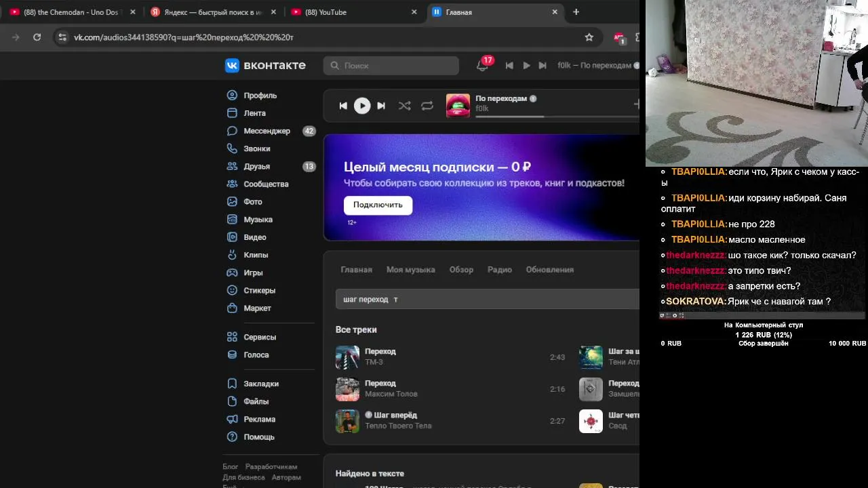Click the Авторам footer link
The image size is (868, 488).
[x=286, y=477]
